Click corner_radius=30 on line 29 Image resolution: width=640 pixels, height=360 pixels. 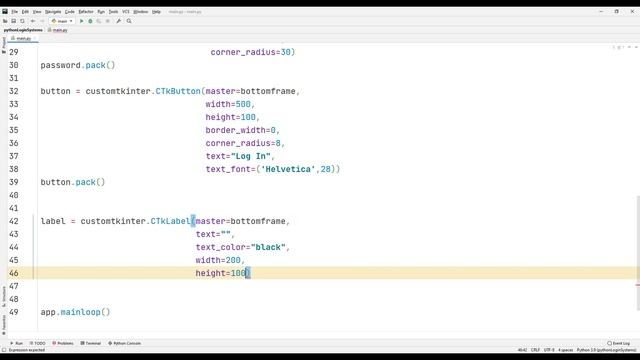(251, 52)
